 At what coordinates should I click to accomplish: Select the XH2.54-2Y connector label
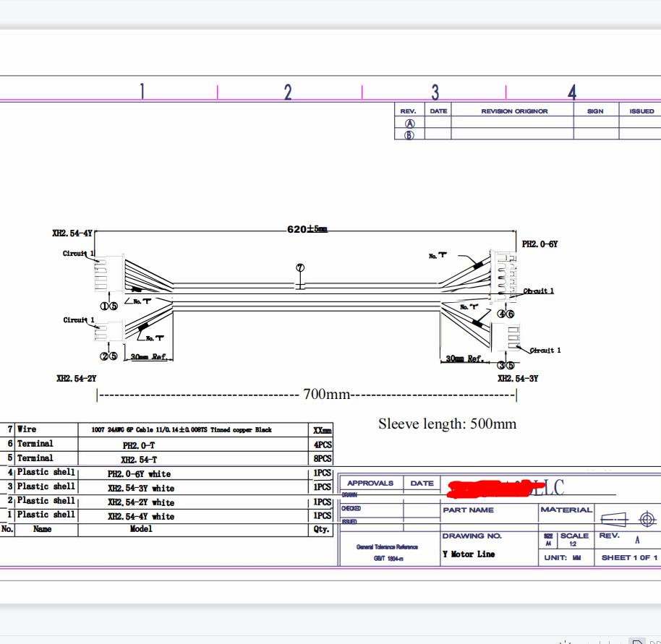tap(76, 378)
